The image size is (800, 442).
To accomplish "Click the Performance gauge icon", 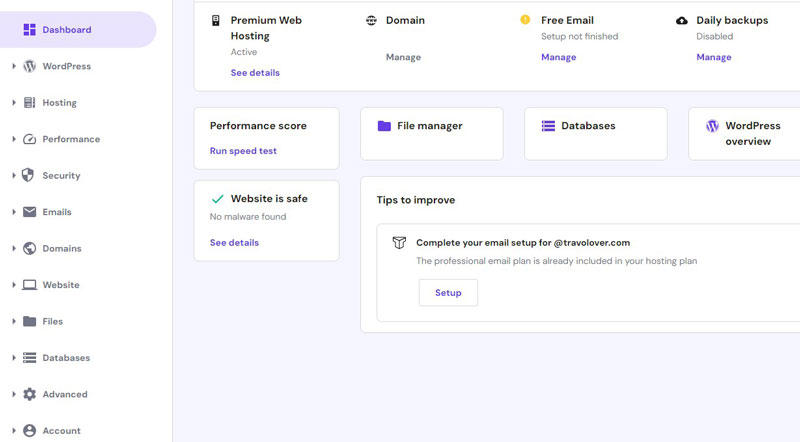I will 29,139.
